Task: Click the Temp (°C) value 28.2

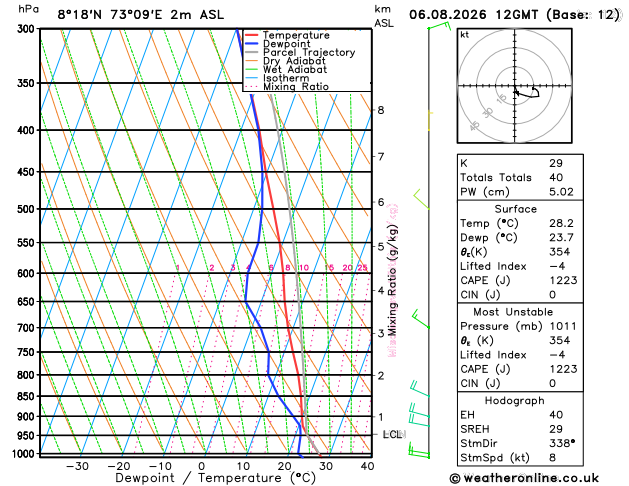Action: pos(561,223)
